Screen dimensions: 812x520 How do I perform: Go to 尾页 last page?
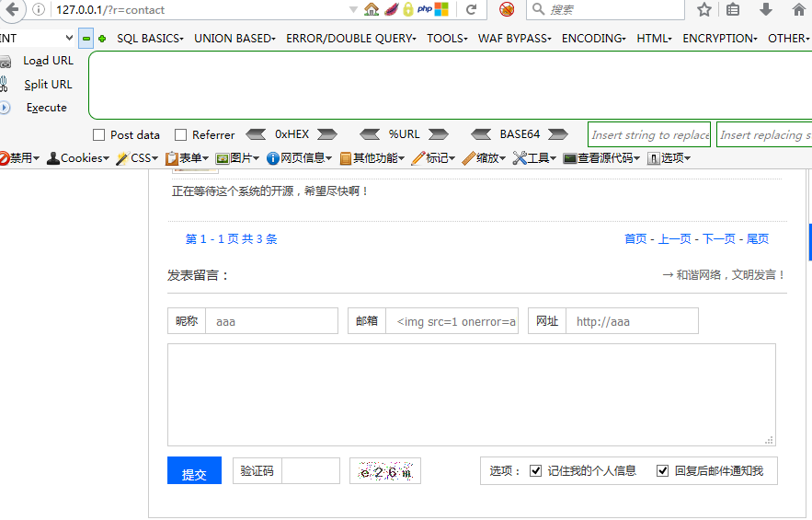point(758,239)
